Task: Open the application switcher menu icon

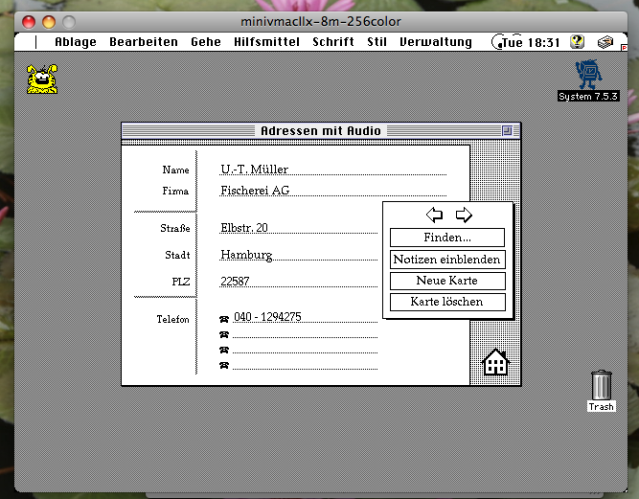Action: 605,42
